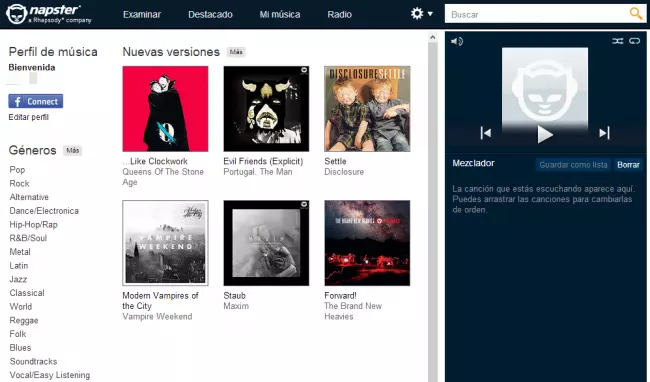
Task: Browse the R&B/Soul genre
Action: [x=28, y=238]
